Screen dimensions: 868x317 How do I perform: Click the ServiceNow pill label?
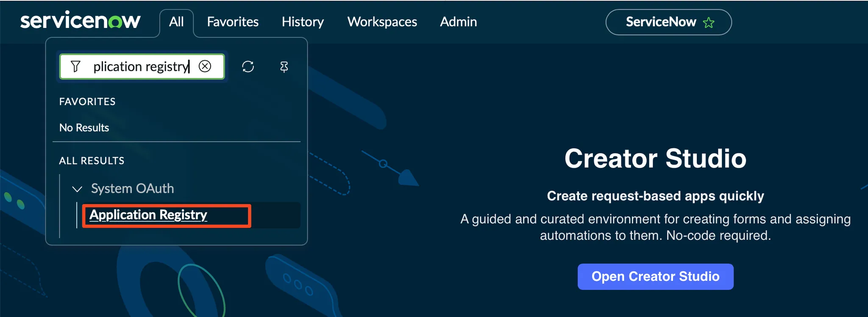tap(661, 22)
